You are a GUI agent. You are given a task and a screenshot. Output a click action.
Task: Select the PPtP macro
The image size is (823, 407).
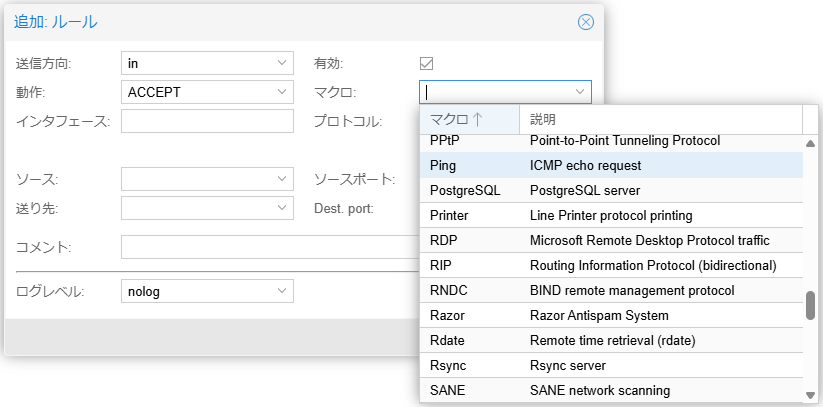click(x=611, y=141)
